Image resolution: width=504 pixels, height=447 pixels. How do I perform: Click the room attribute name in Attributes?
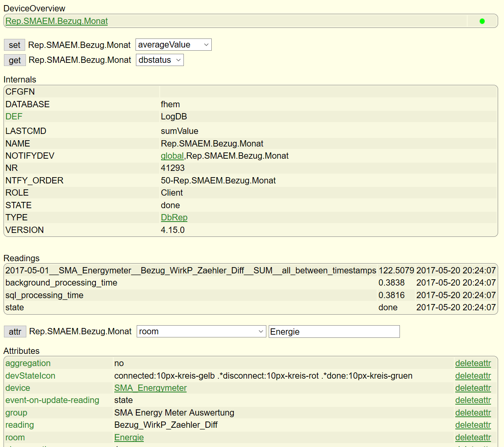pos(15,438)
